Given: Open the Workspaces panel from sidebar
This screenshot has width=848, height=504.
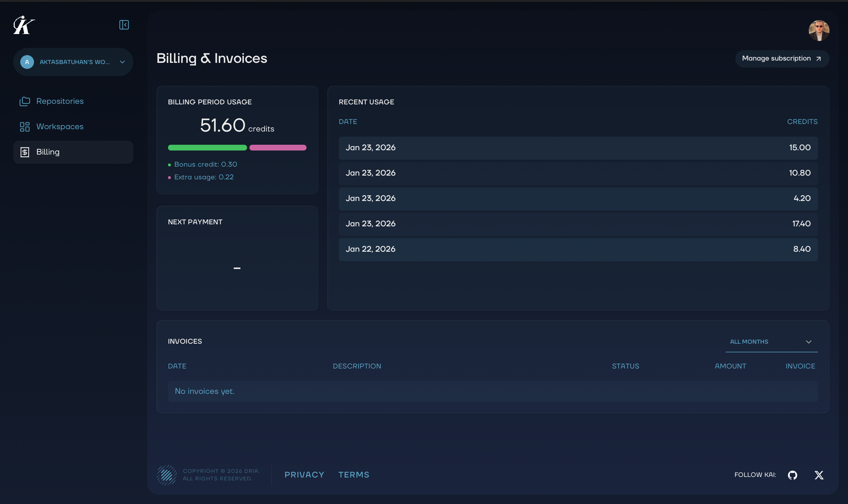Looking at the screenshot, I should click(60, 126).
